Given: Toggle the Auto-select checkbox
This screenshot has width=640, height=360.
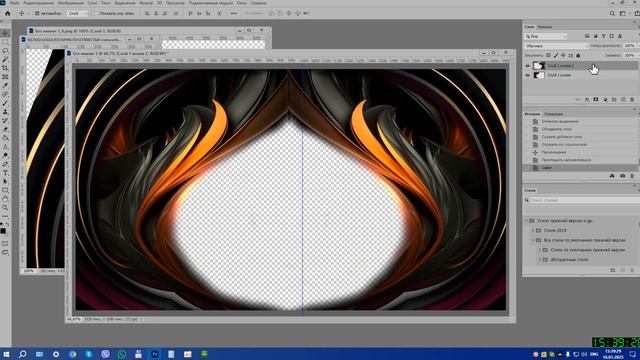Looking at the screenshot, I should 37,13.
